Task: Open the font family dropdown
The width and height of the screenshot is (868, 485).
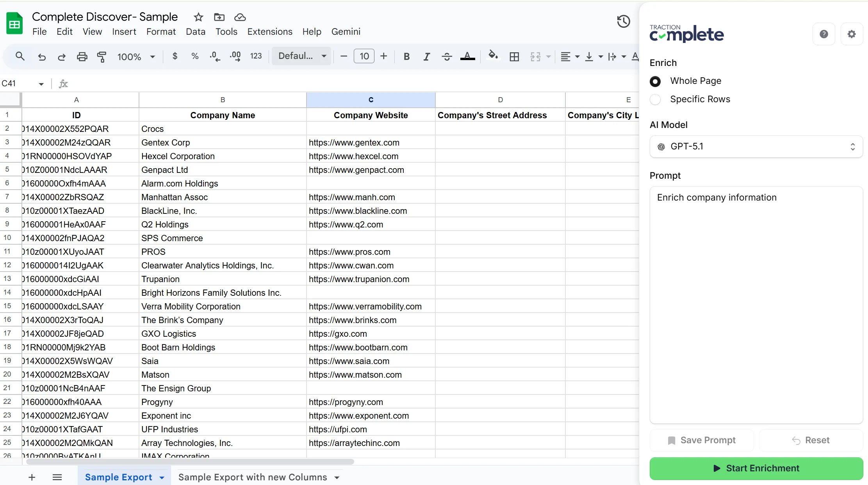Action: (301, 56)
